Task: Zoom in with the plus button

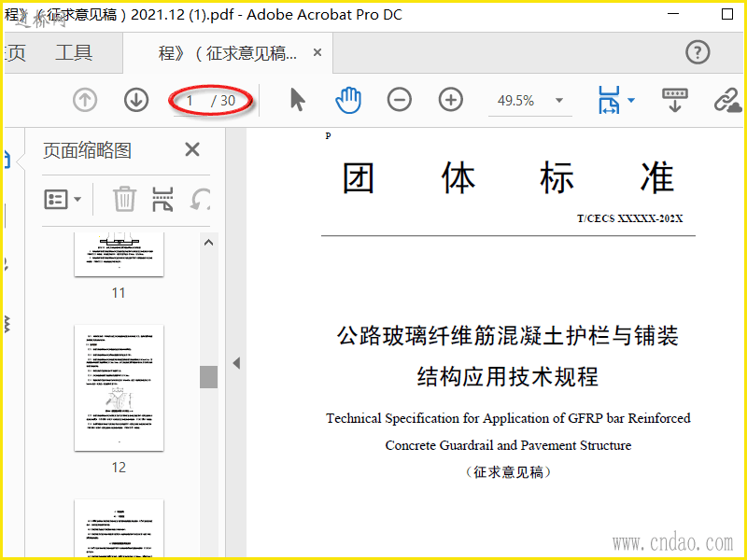Action: tap(451, 100)
